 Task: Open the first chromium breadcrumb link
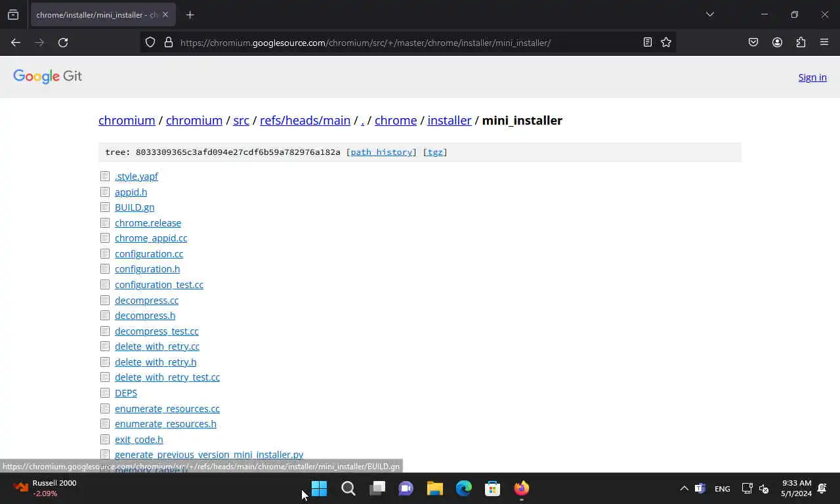coord(127,120)
